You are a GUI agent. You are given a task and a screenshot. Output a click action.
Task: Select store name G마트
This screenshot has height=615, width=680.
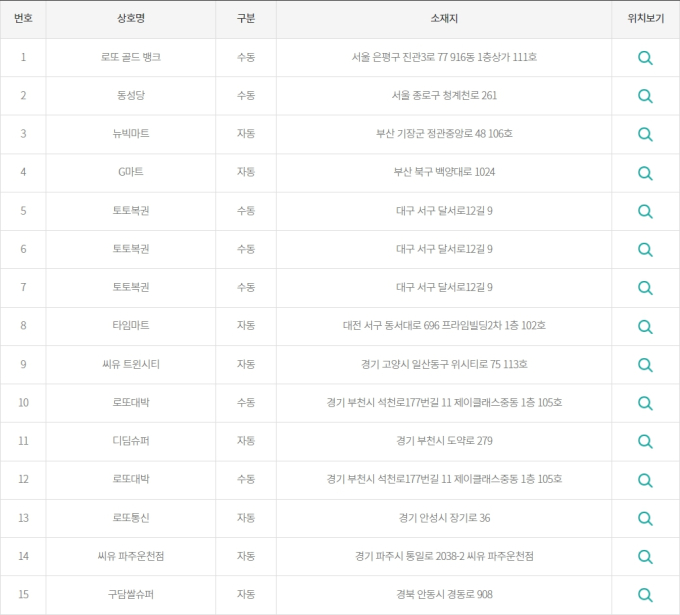click(131, 172)
